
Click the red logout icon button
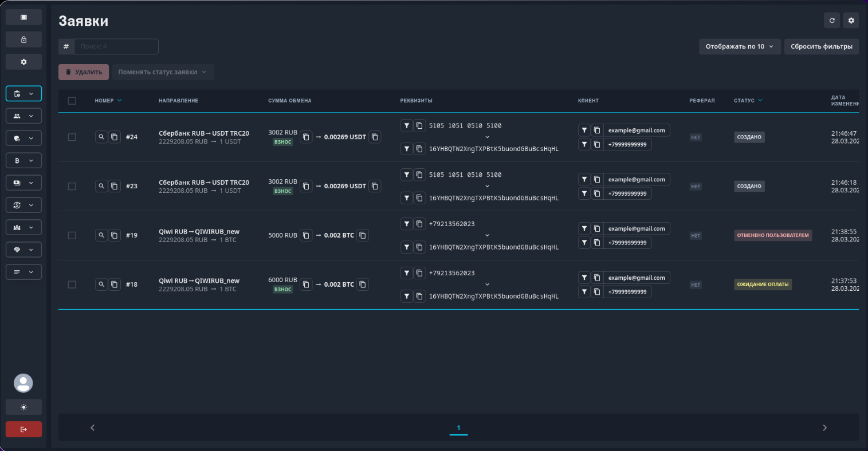click(23, 429)
